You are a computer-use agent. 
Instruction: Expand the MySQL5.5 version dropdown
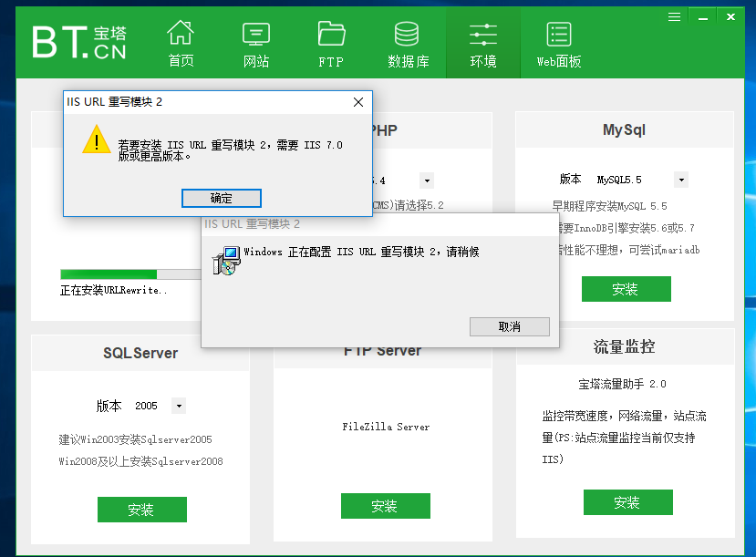click(x=681, y=180)
